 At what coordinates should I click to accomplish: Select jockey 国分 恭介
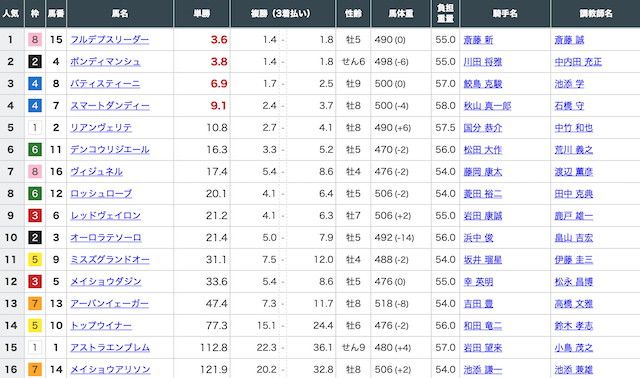point(482,128)
